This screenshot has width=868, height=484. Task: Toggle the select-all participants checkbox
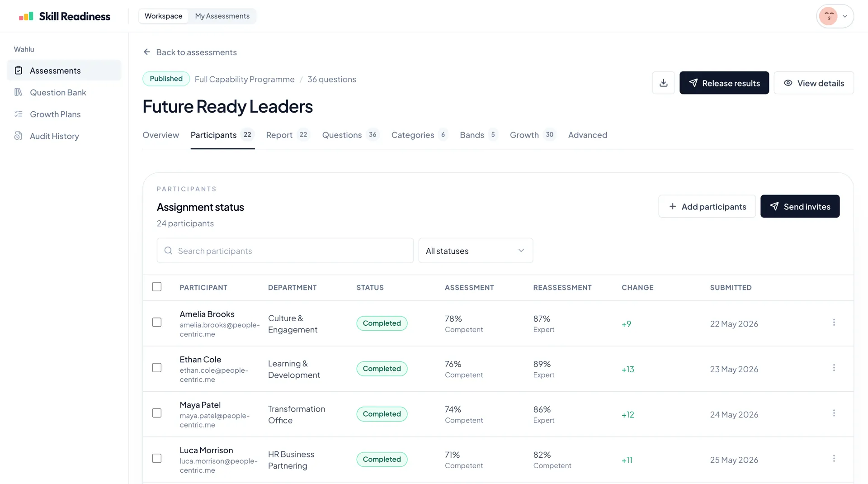click(157, 287)
